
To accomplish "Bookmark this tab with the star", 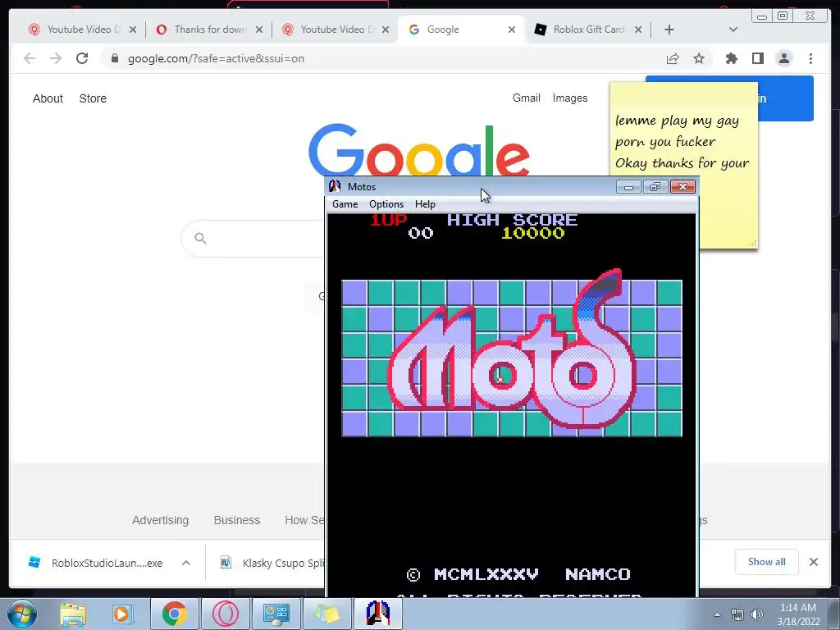I will (x=699, y=58).
